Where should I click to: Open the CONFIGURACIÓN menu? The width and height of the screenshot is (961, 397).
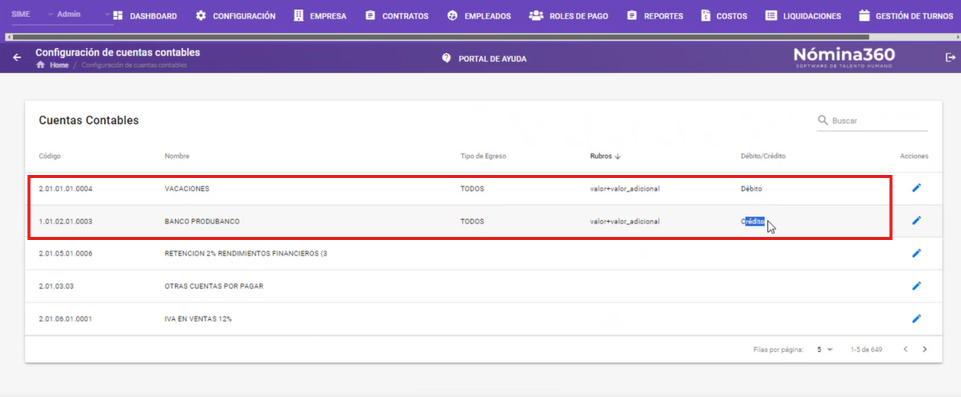point(244,17)
